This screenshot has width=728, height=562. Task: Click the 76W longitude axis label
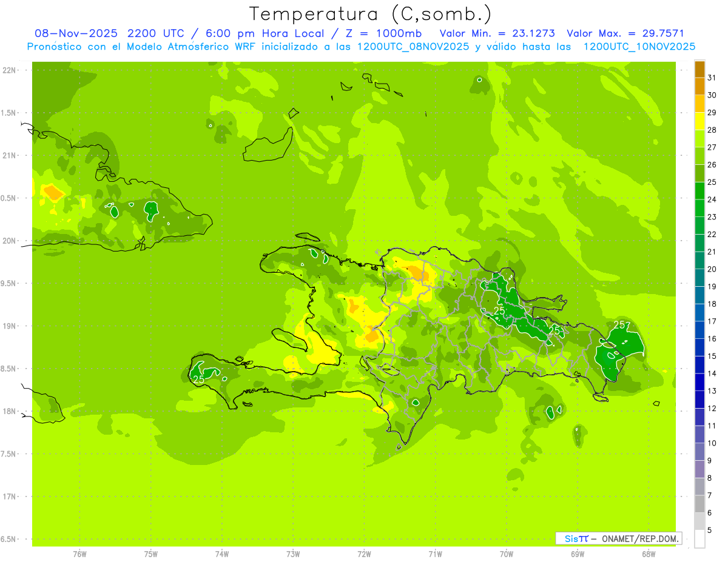click(79, 553)
